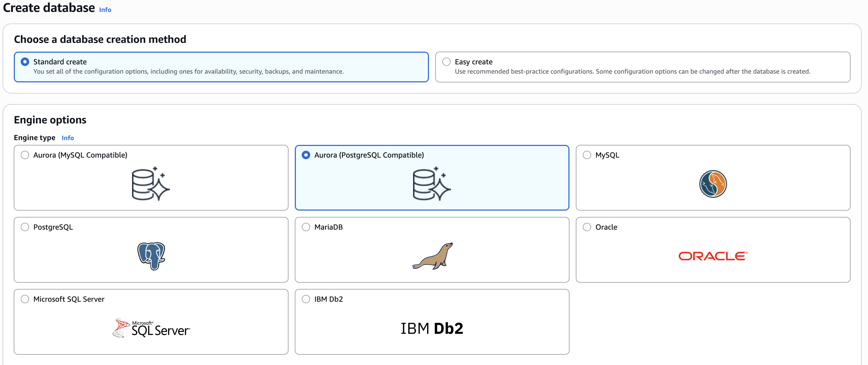
Task: Click the Microsoft SQL Server logo
Action: tap(151, 328)
